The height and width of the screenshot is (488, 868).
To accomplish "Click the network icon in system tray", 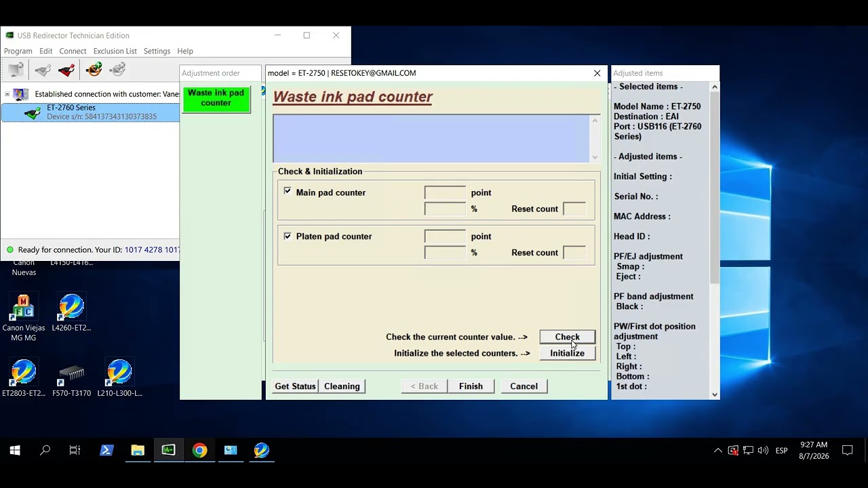I will [748, 450].
